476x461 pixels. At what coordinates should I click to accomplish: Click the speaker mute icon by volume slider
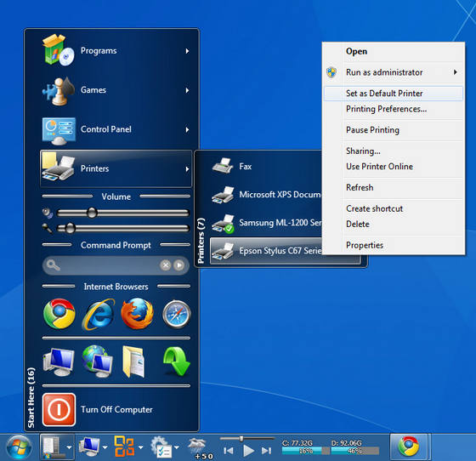pos(48,213)
